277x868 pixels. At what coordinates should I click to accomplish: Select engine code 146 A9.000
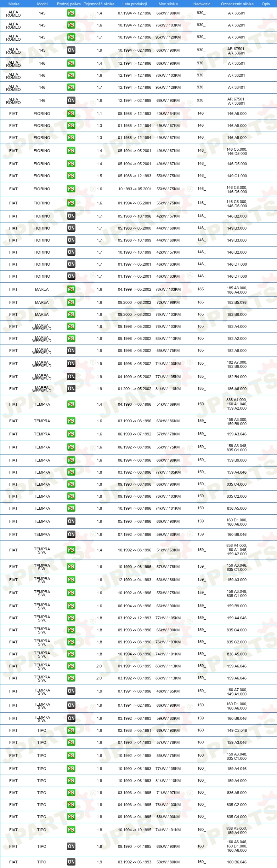click(237, 114)
